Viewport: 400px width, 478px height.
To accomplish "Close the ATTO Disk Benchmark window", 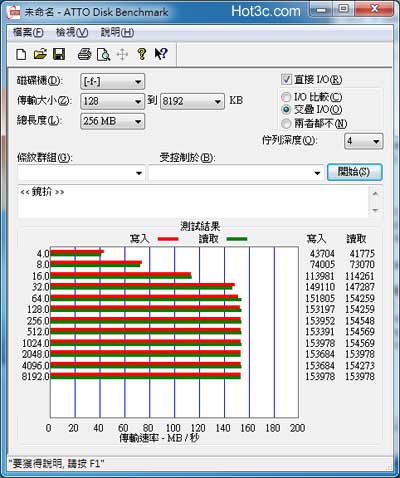I will tap(373, 9).
